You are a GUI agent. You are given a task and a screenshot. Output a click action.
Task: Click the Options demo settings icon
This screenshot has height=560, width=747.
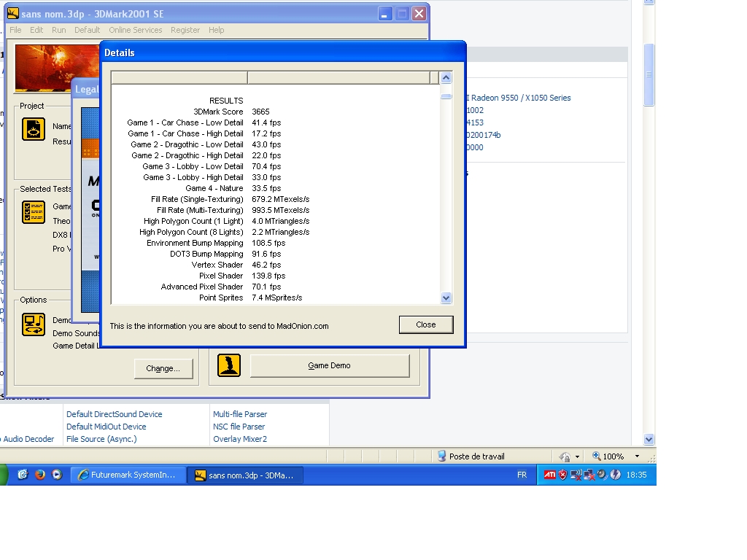tap(34, 324)
